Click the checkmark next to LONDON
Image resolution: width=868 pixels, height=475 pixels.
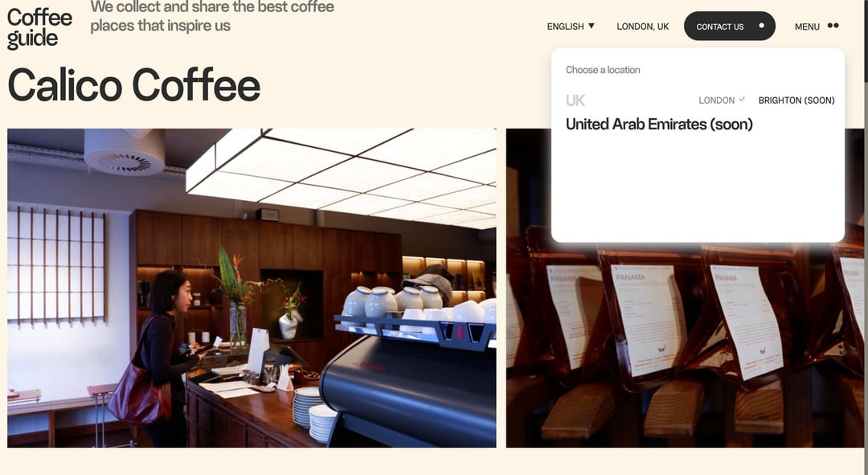click(742, 99)
